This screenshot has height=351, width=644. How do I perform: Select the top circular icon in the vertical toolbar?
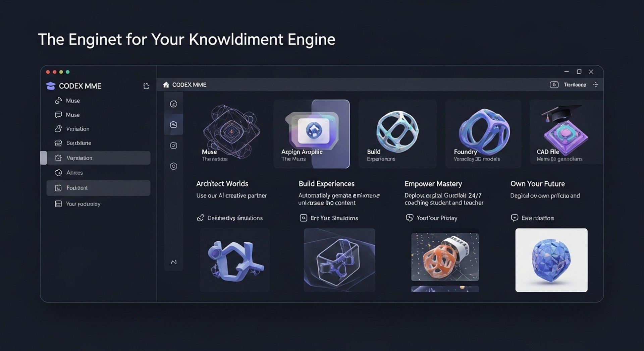click(x=173, y=104)
